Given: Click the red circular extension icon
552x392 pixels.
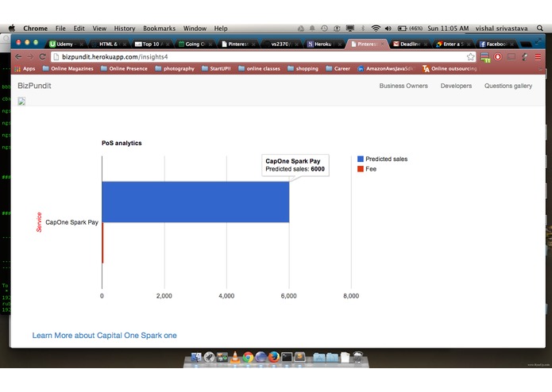Looking at the screenshot, I should click(x=498, y=56).
